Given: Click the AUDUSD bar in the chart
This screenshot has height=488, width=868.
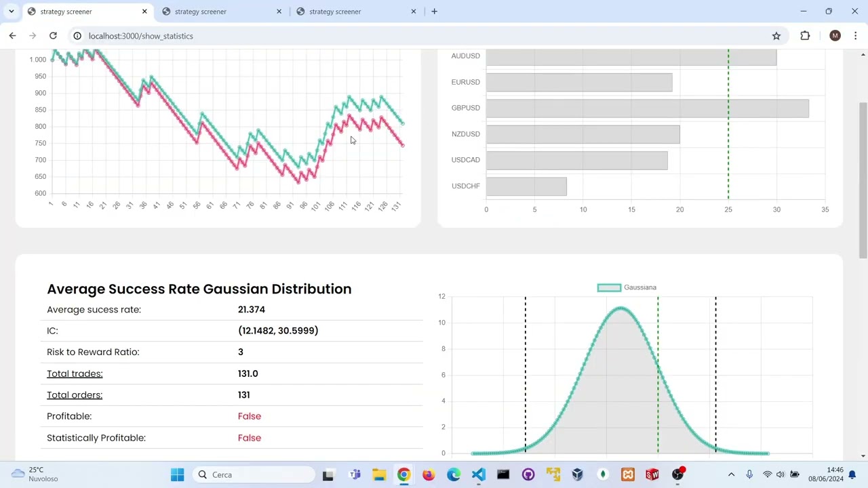Looking at the screenshot, I should pos(631,57).
